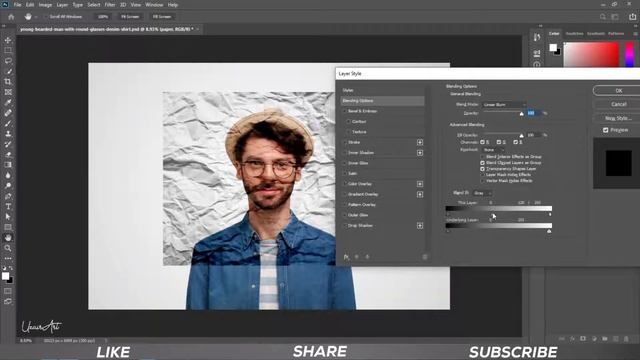
Task: Select the Eyedropper tool
Action: tap(8, 102)
